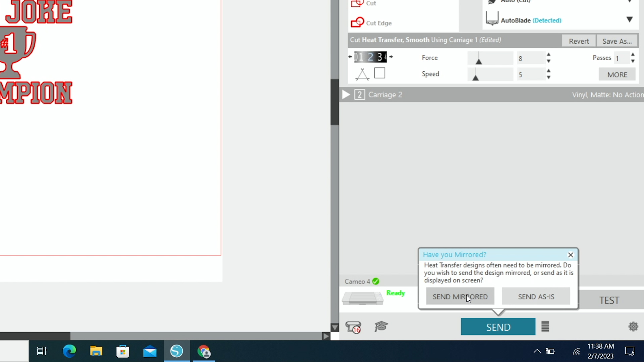644x362 pixels.
Task: Open the gear settings icon
Action: pyautogui.click(x=633, y=326)
